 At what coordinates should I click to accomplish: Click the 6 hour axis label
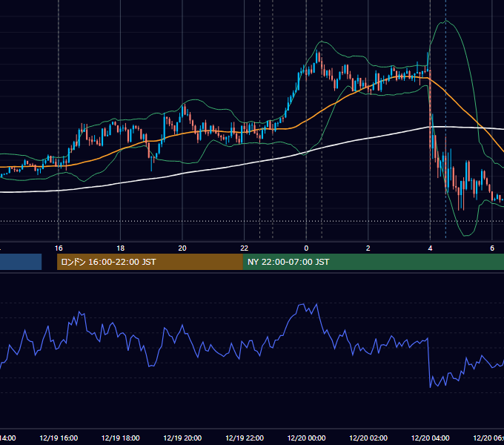point(492,248)
